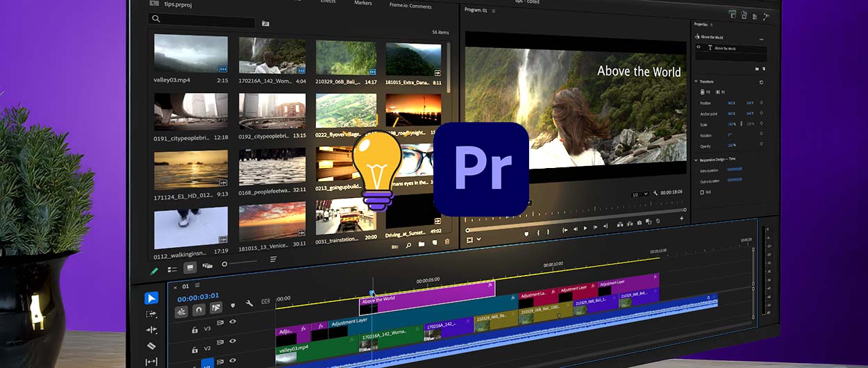Toggle linked selection timeline button
This screenshot has width=868, height=368.
click(x=216, y=308)
